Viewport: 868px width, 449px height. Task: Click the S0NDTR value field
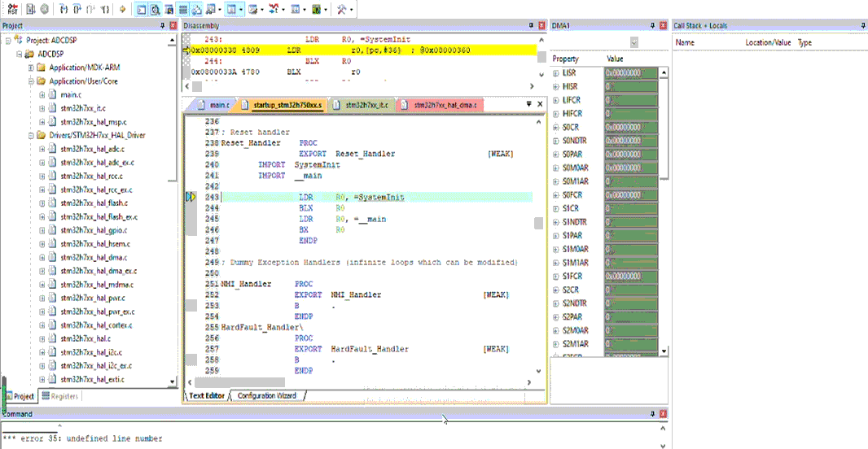tap(631, 141)
